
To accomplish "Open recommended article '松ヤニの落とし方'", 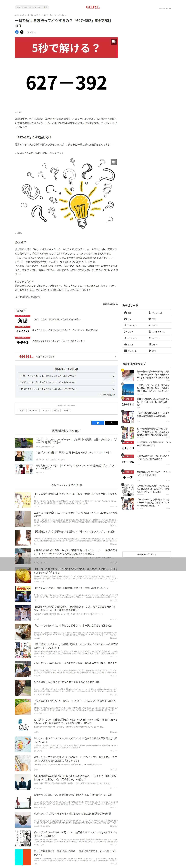I will coord(66,688).
